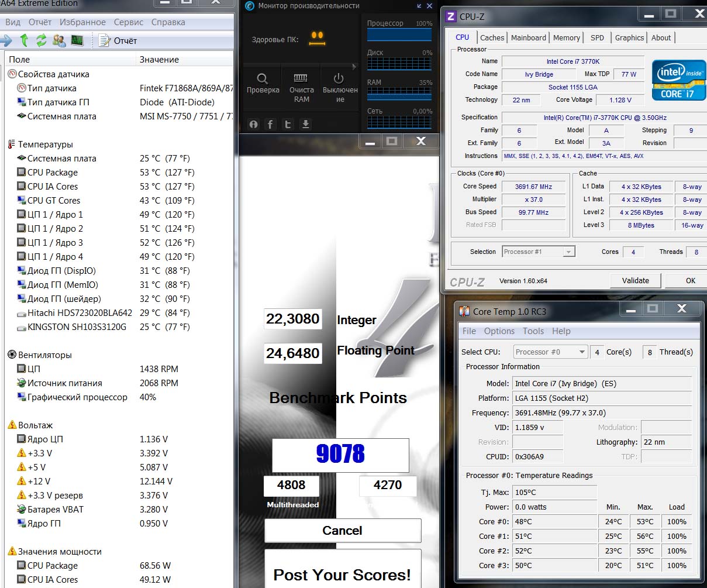The width and height of the screenshot is (707, 588).
Task: Select the Температуры group row
Action: click(119, 145)
